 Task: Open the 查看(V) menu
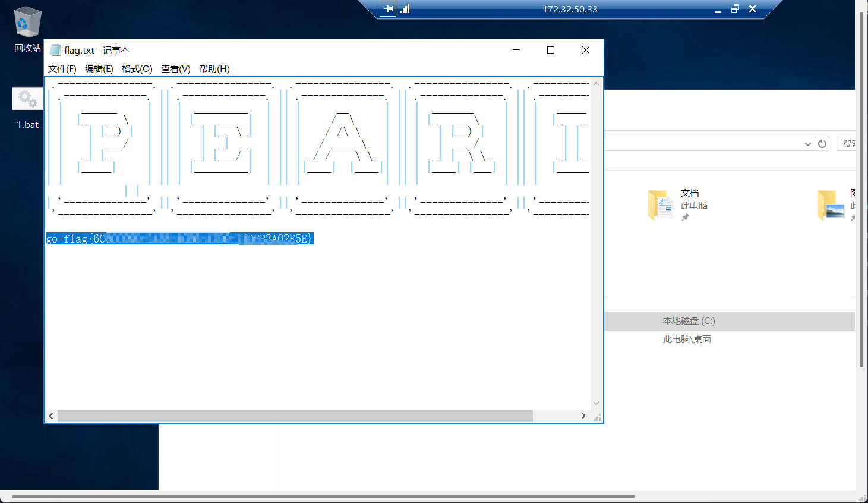click(176, 69)
